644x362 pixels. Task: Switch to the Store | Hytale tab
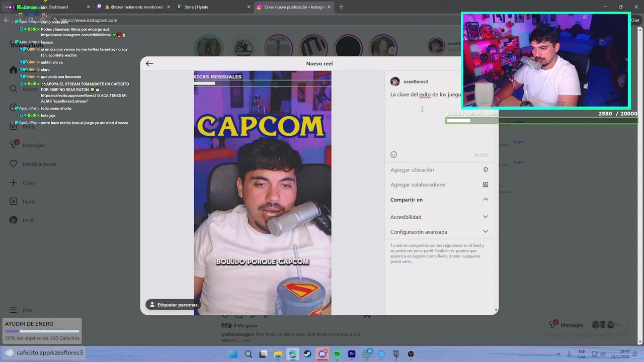pos(214,7)
